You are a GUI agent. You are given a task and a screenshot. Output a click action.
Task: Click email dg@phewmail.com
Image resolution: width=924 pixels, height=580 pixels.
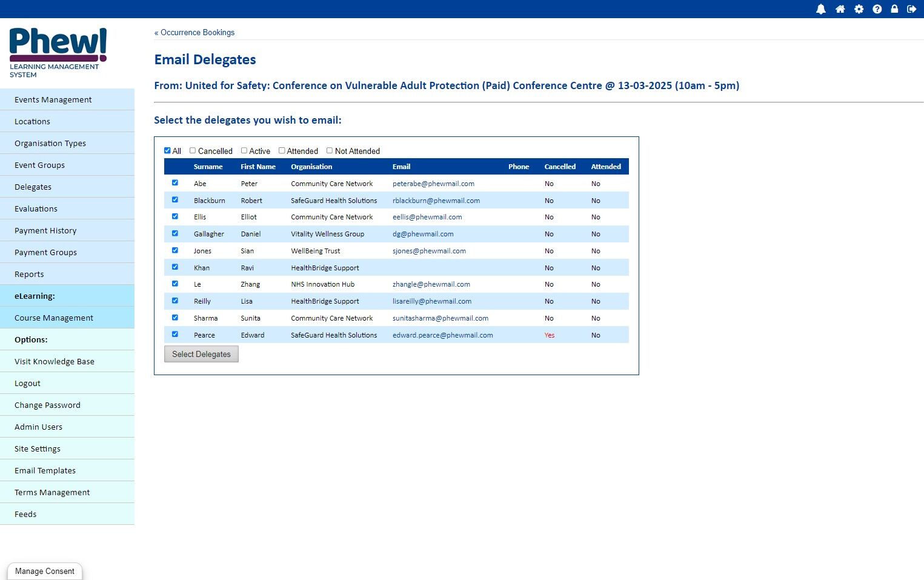tap(423, 234)
